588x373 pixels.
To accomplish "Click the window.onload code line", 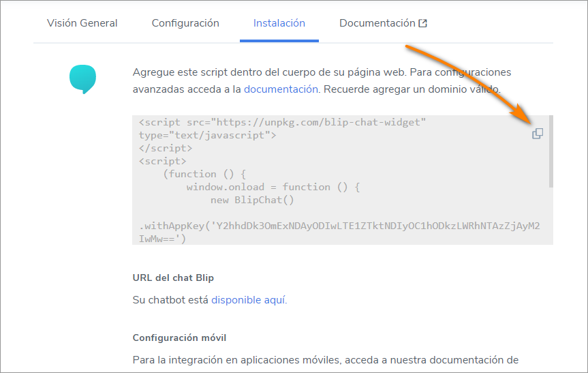I will [273, 187].
